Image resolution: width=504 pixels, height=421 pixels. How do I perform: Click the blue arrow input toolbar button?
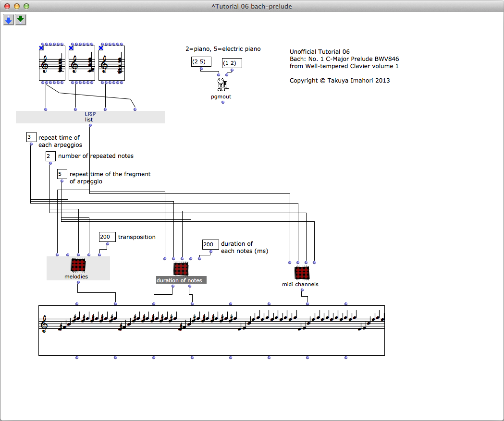[9, 20]
